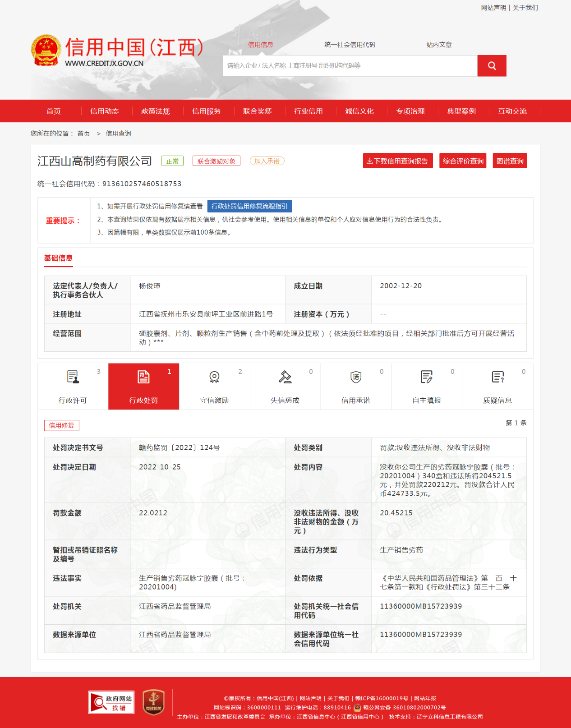The image size is (571, 728).
Task: Click the 党政机关 footer emblem badge
Action: [153, 702]
